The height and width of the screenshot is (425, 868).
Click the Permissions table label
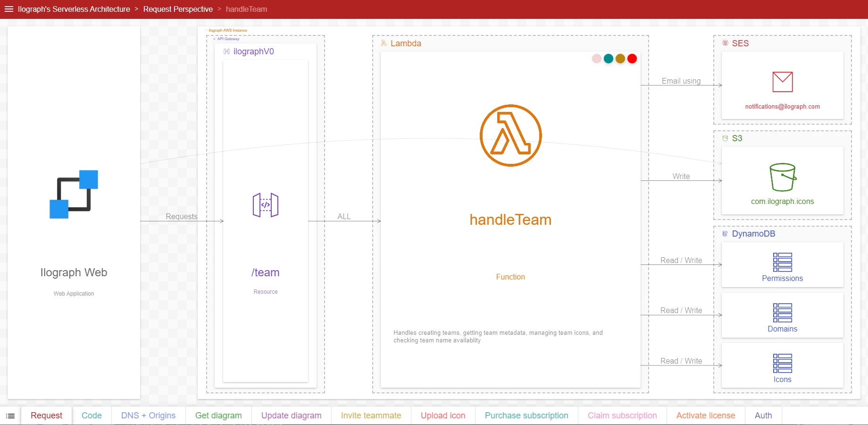pyautogui.click(x=782, y=279)
